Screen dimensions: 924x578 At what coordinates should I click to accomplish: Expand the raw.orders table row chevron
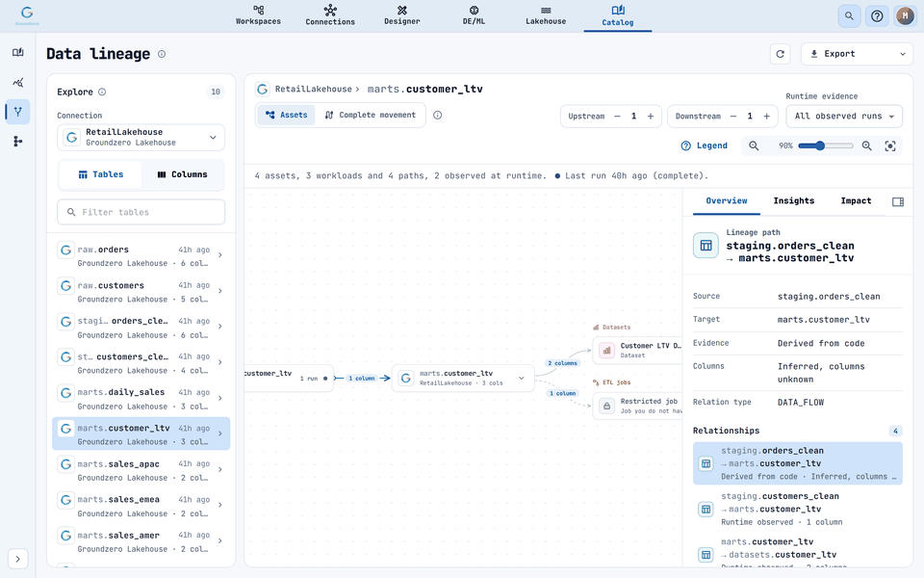point(220,255)
